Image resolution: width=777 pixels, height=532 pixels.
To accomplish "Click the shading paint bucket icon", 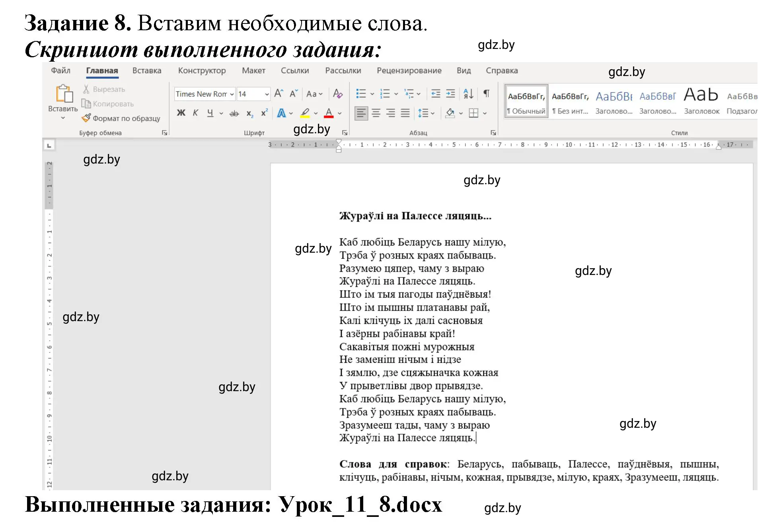I will pyautogui.click(x=450, y=113).
